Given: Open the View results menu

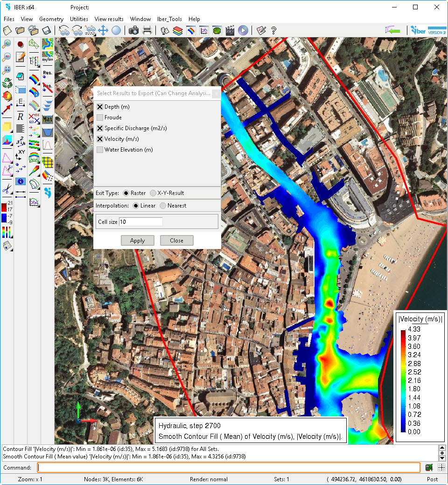Looking at the screenshot, I should 109,19.
